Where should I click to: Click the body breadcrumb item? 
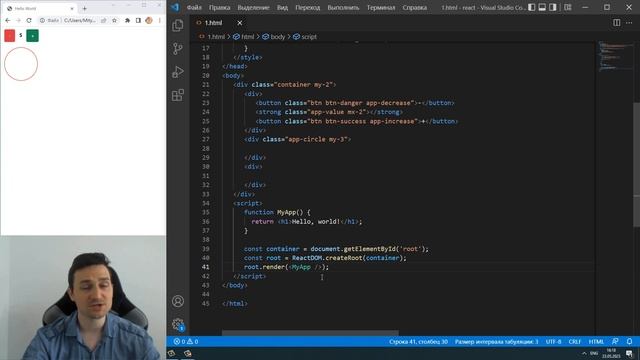(274, 37)
